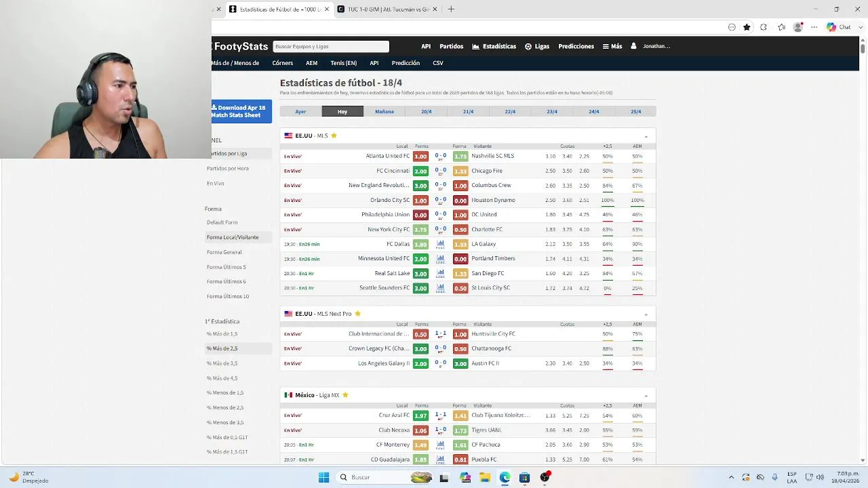This screenshot has width=868, height=488.
Task: Select the 20/4 date tab
Action: pyautogui.click(x=427, y=111)
